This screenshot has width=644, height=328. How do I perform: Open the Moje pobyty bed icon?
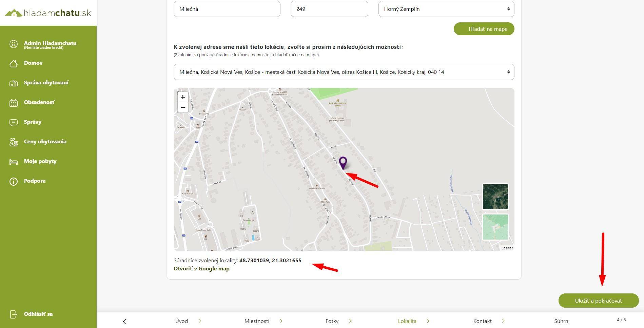click(14, 162)
